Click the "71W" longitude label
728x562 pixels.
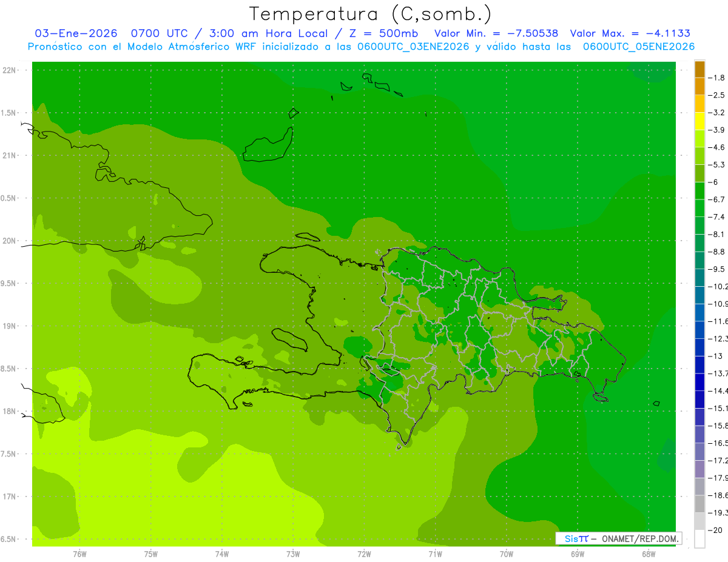tap(435, 554)
